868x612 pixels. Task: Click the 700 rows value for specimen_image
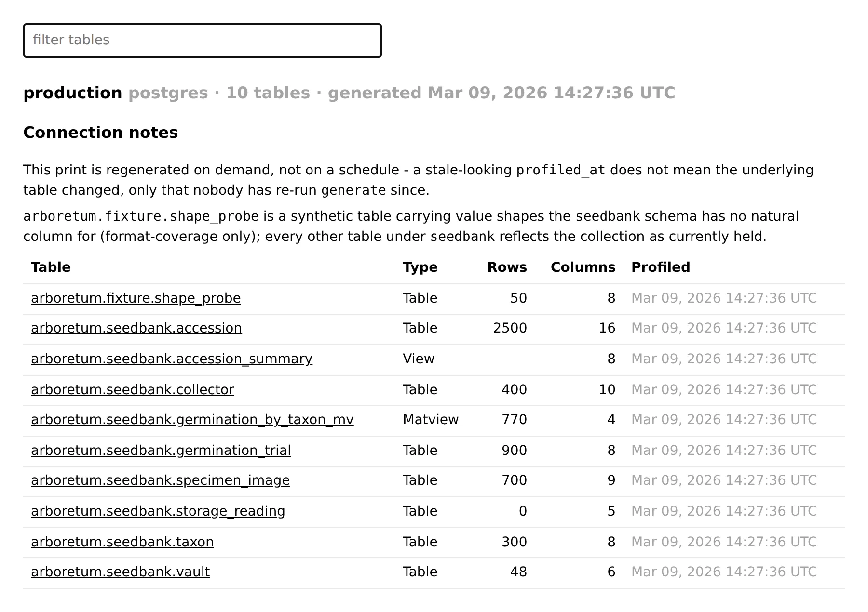click(514, 480)
